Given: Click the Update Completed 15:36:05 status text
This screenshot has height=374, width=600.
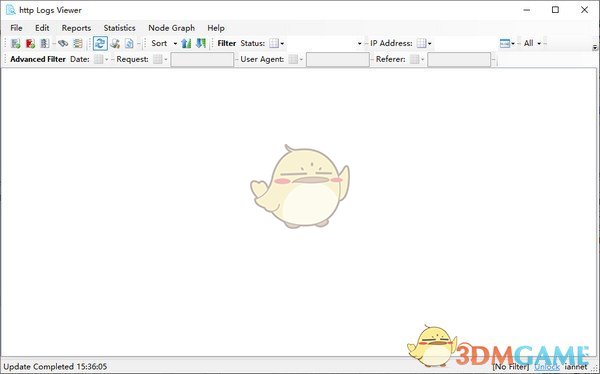Looking at the screenshot, I should coord(55,367).
